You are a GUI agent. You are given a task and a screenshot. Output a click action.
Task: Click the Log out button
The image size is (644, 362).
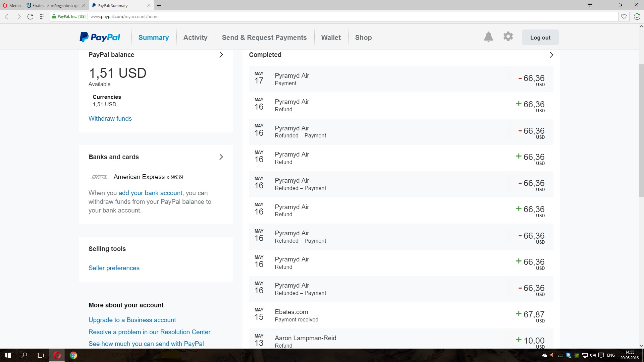[x=540, y=38]
